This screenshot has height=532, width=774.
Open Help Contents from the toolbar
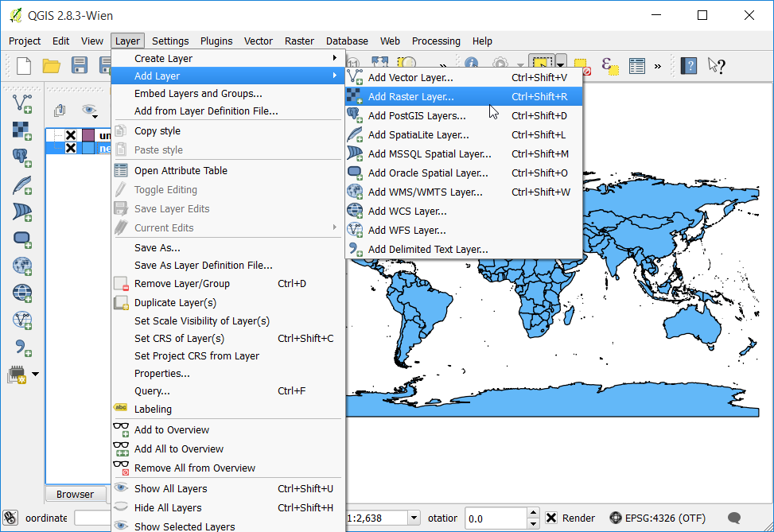click(x=689, y=66)
